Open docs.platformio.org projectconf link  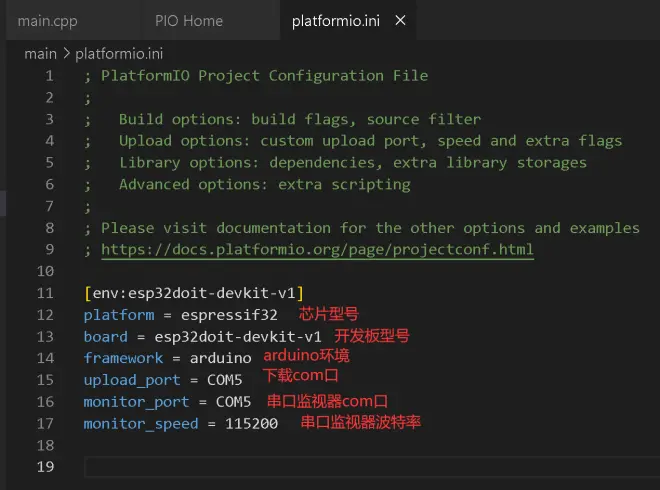tap(317, 249)
